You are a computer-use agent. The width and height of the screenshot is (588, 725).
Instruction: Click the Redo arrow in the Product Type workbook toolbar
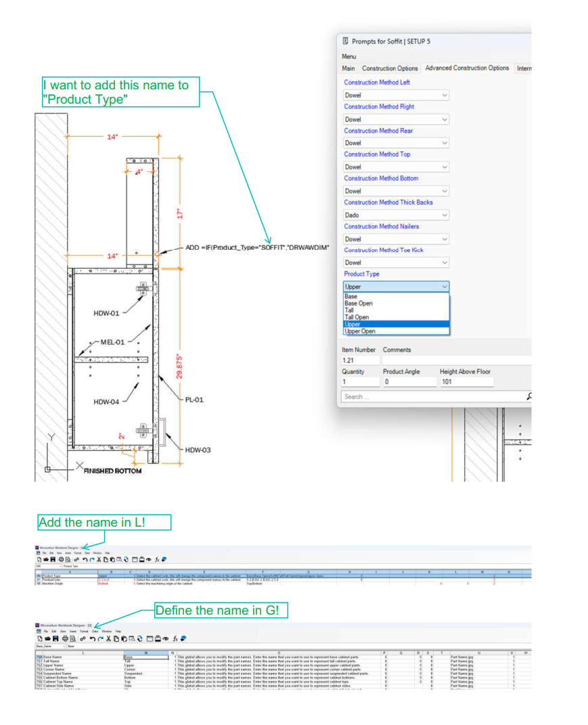click(92, 559)
